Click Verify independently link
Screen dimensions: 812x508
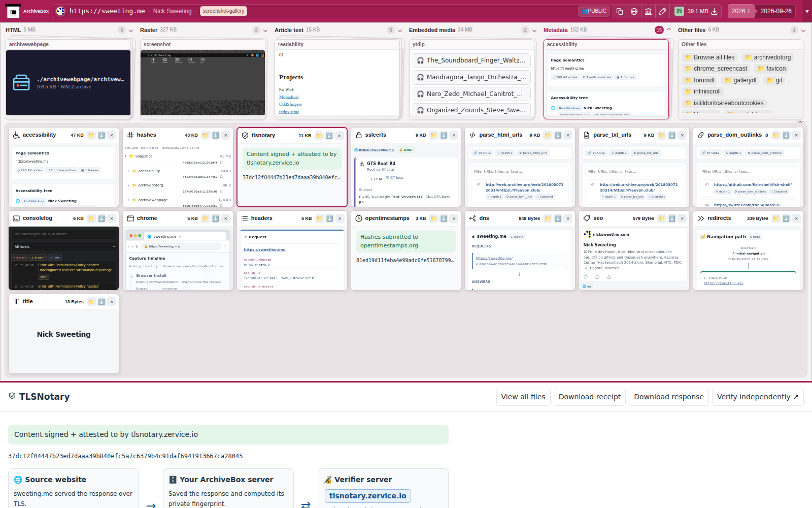[x=758, y=397]
